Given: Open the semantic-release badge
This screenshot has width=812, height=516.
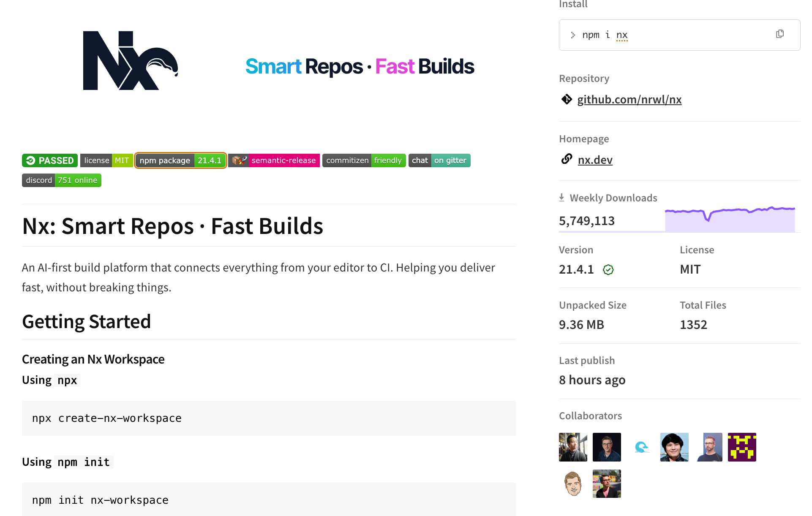Looking at the screenshot, I should pyautogui.click(x=274, y=160).
